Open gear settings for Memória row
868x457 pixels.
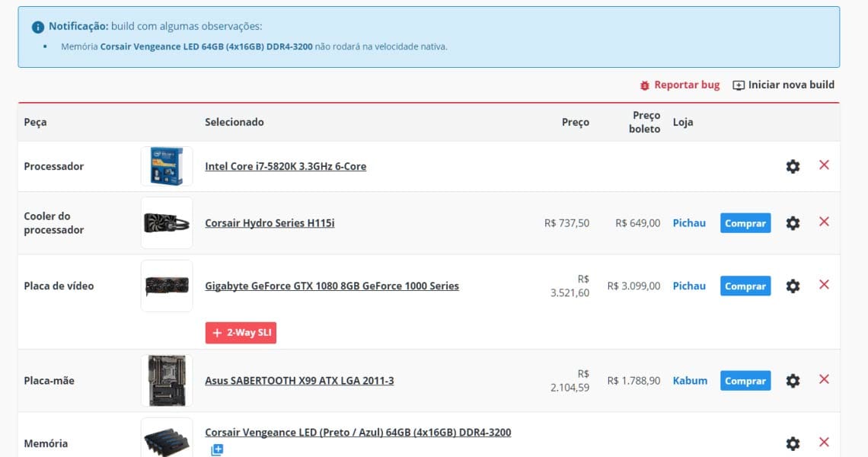(x=793, y=443)
